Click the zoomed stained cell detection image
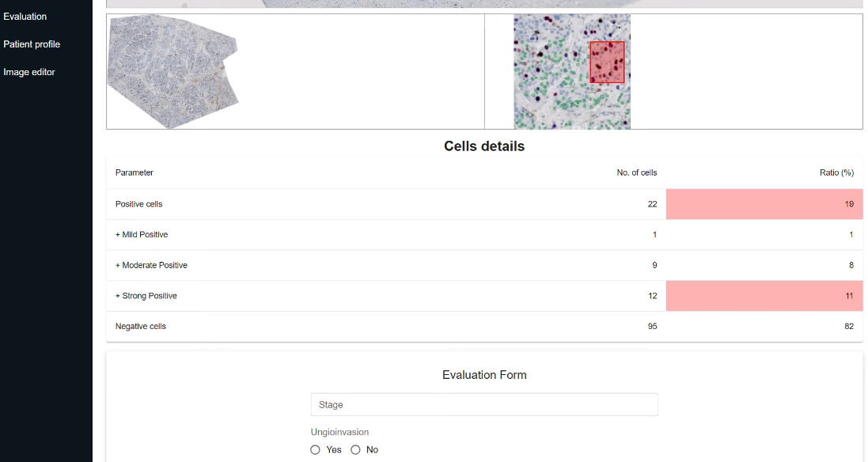 (572, 72)
